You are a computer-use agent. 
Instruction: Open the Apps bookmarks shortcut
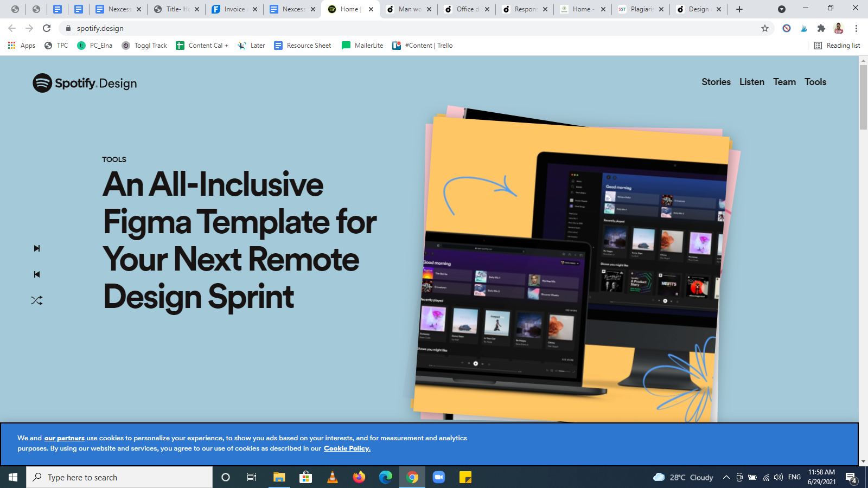(22, 46)
